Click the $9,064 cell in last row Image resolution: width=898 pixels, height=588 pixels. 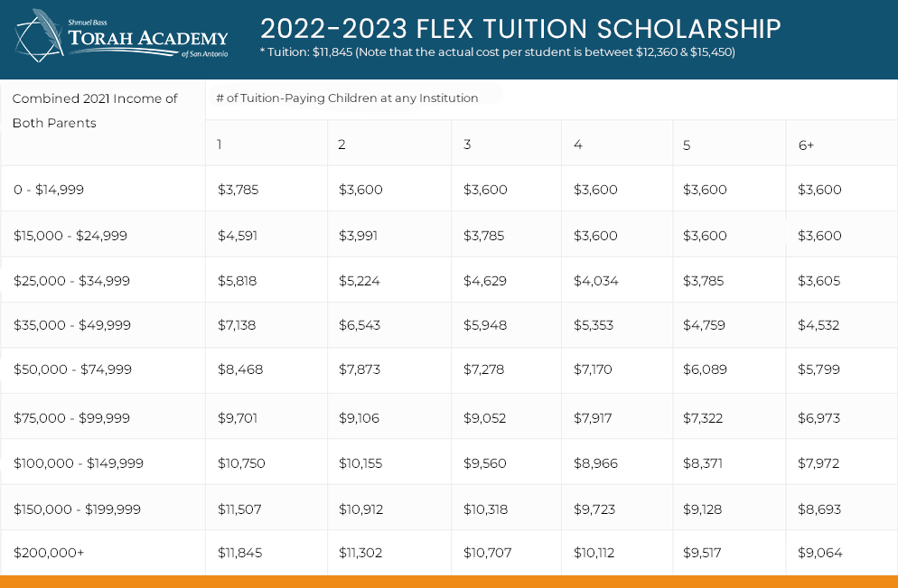(x=820, y=553)
